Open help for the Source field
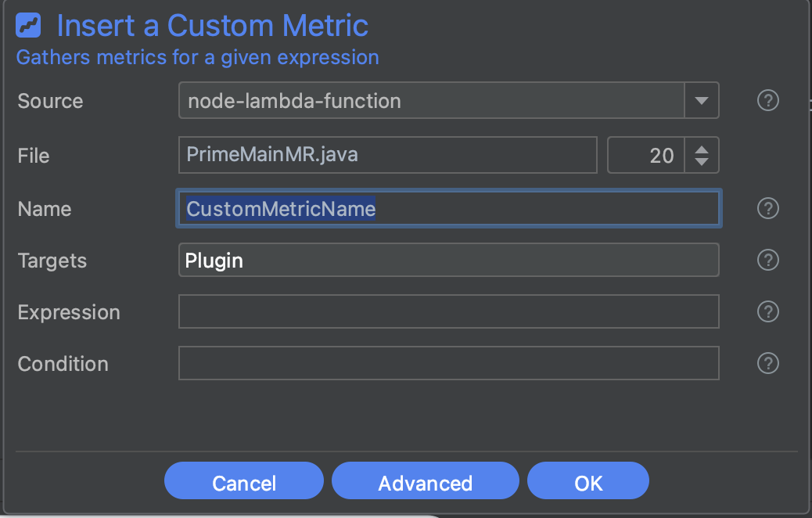The width and height of the screenshot is (812, 518). [768, 101]
